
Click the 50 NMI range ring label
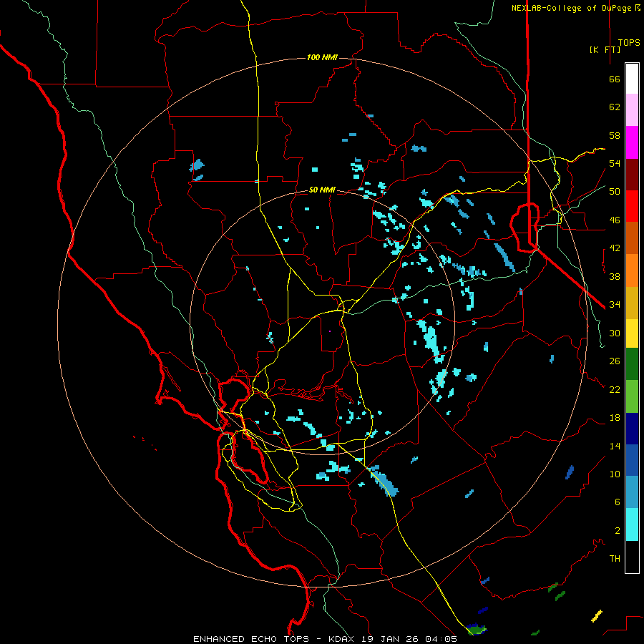pos(322,190)
